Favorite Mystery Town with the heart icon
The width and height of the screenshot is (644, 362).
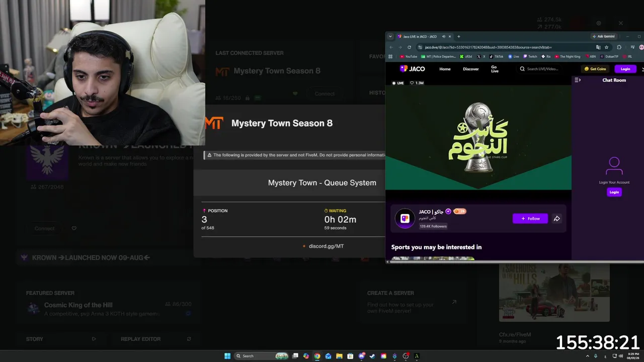click(x=295, y=94)
